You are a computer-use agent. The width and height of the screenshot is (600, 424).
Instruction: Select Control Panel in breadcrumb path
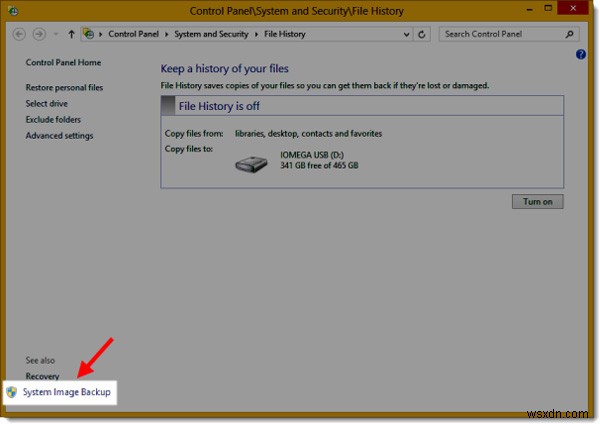pos(133,34)
